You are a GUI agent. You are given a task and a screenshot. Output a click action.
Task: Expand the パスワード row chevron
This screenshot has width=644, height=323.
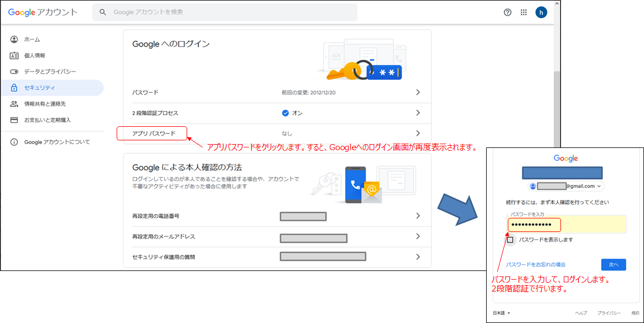pos(418,92)
